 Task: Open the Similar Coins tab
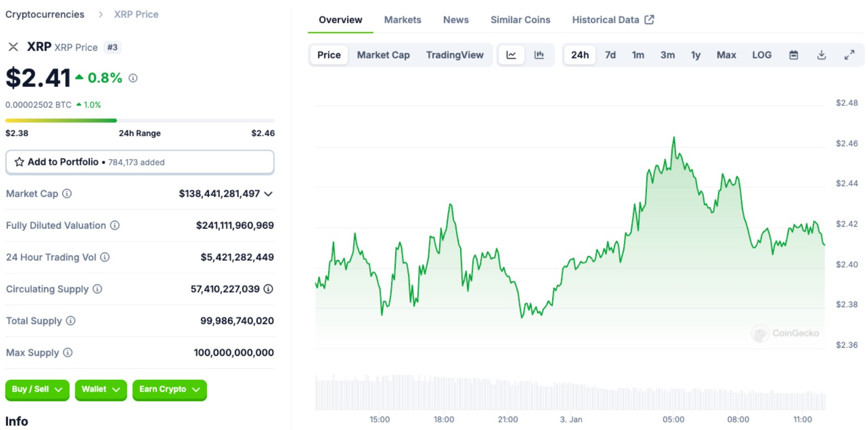pyautogui.click(x=520, y=20)
